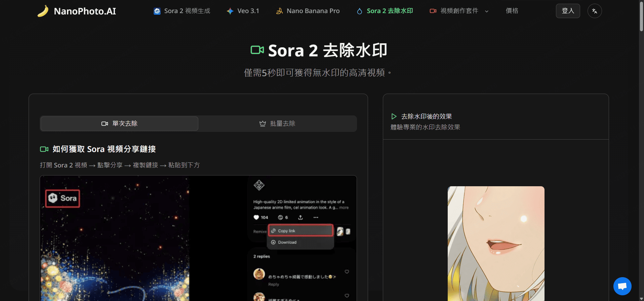Click the Veo 3.1 sparkle icon
The height and width of the screenshot is (301, 644).
tap(230, 11)
